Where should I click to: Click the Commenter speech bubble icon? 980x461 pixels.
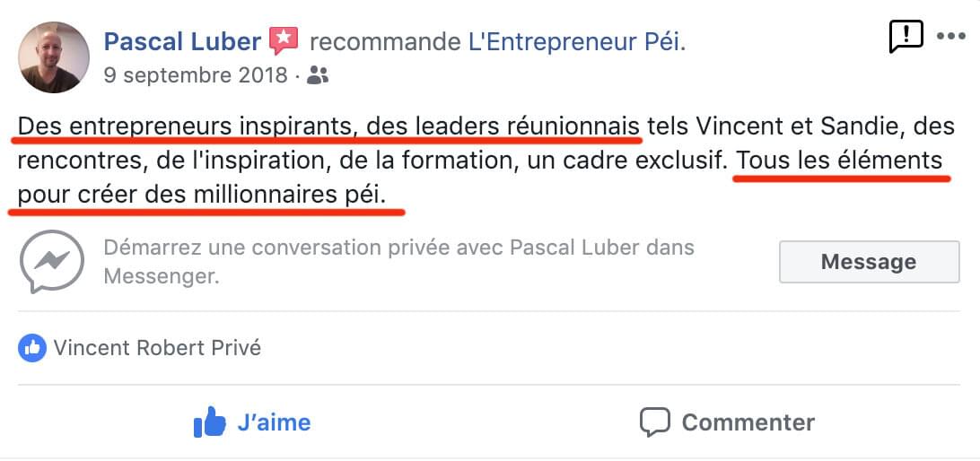654,422
